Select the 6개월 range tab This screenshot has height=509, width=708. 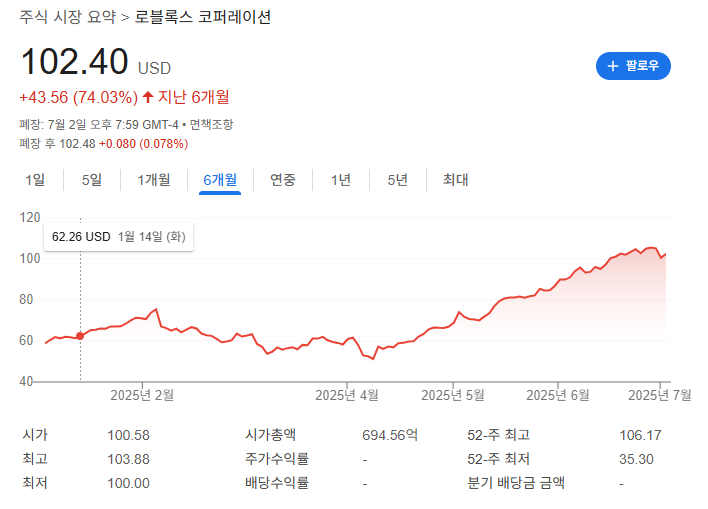pyautogui.click(x=220, y=180)
